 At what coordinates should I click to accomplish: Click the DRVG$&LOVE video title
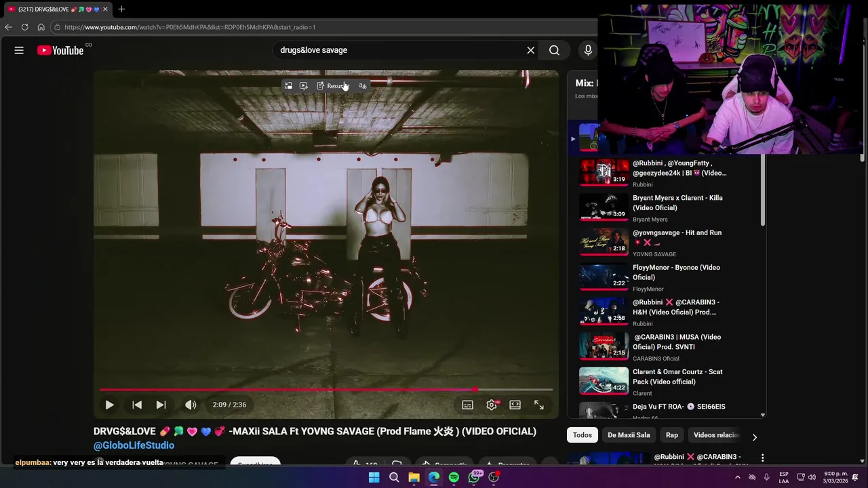(315, 431)
